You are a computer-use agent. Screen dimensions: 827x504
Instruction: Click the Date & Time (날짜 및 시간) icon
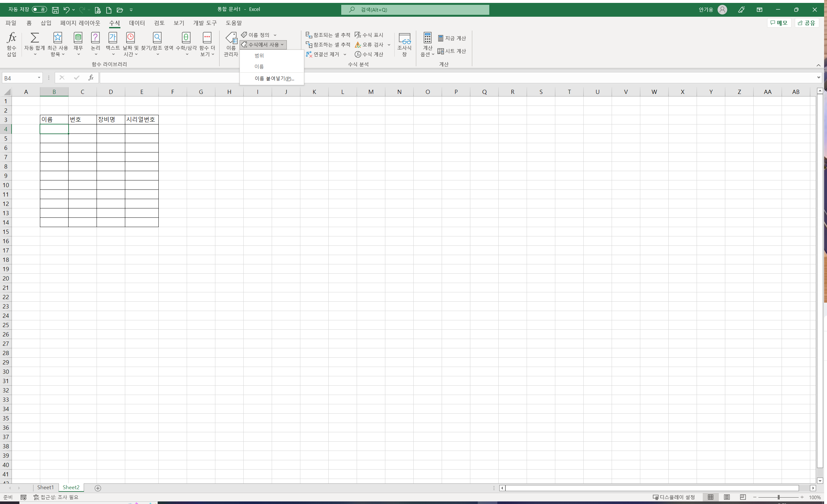click(130, 38)
